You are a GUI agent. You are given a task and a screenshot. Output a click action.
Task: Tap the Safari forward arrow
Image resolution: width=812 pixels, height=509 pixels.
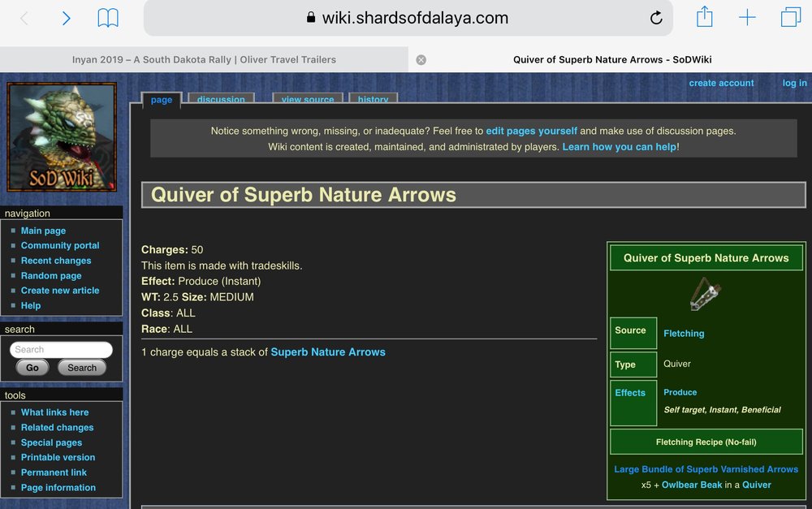67,18
